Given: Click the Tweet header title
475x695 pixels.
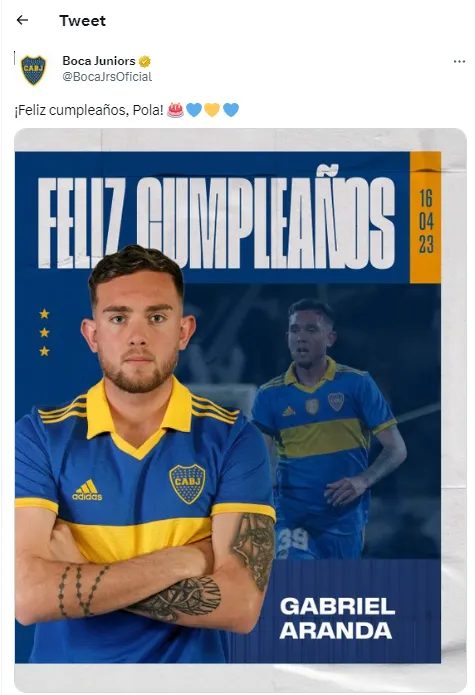Looking at the screenshot, I should pos(82,20).
